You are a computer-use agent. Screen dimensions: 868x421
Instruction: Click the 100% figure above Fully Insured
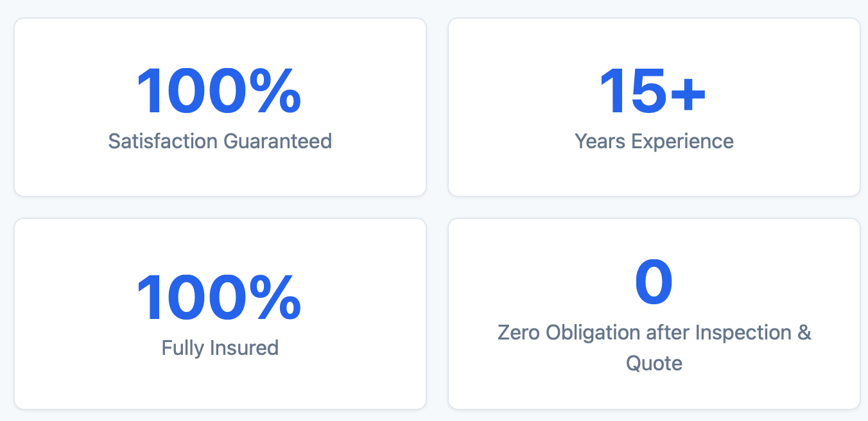(x=219, y=298)
